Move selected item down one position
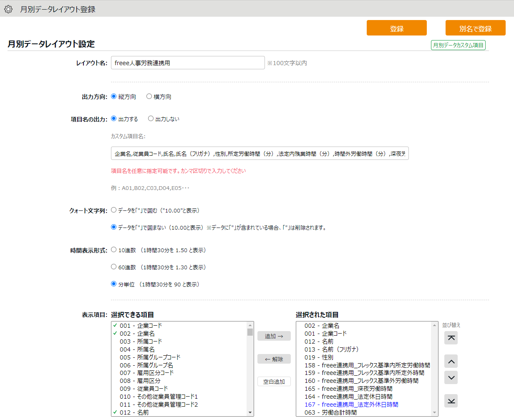 click(x=451, y=377)
